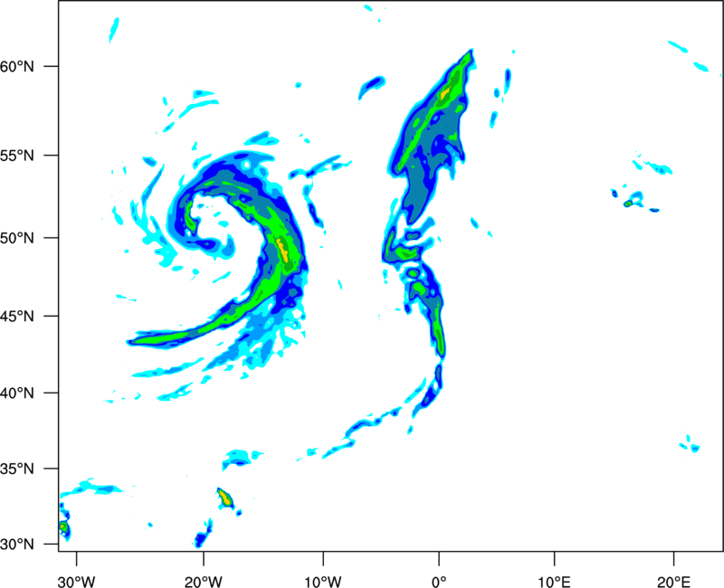724x588 pixels.
Task: Click the 40°N latitude label
Action: 17,394
